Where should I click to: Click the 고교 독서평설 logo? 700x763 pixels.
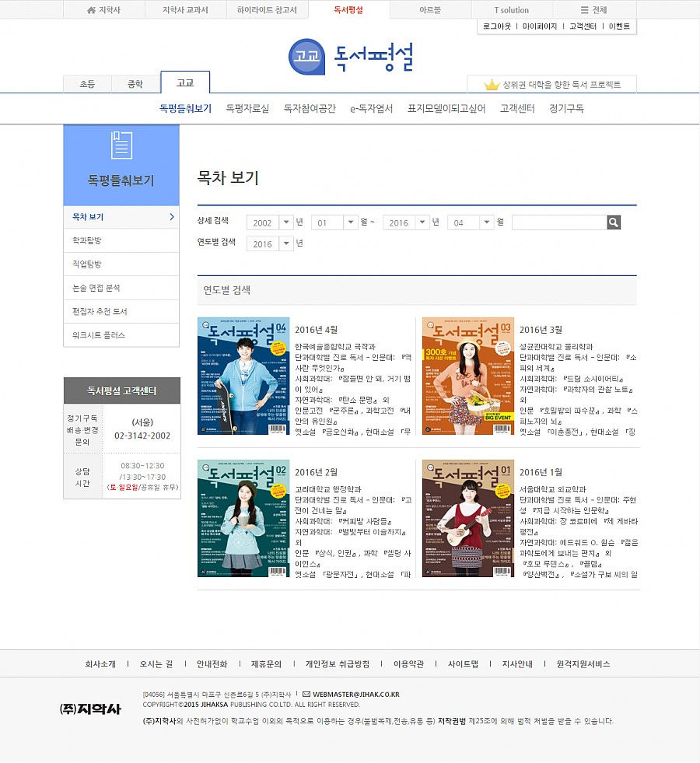click(350, 57)
